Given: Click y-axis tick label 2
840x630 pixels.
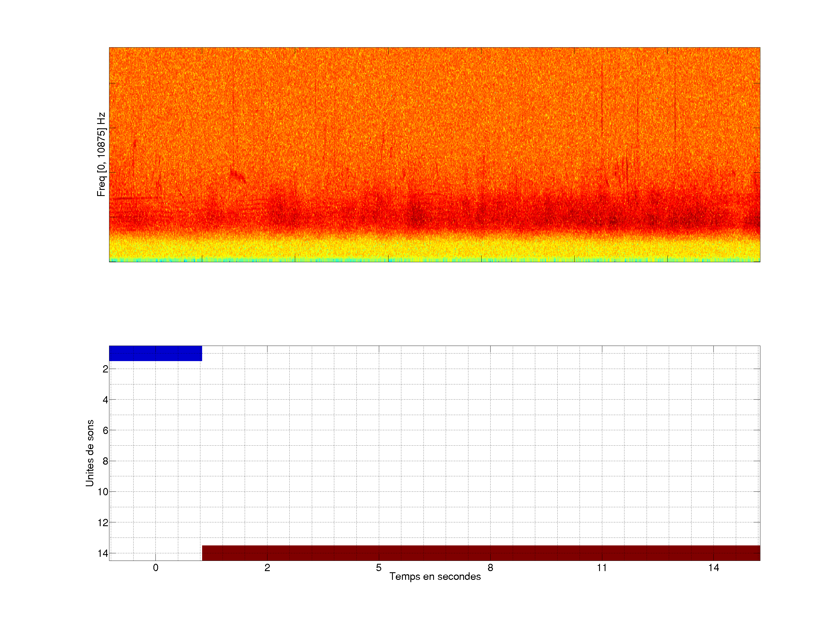Looking at the screenshot, I should coord(105,369).
